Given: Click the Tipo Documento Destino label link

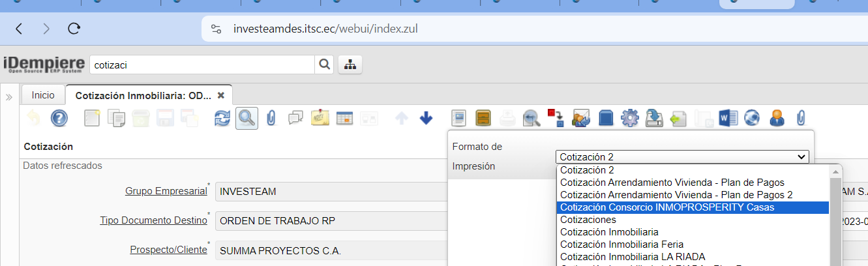Looking at the screenshot, I should [x=153, y=220].
